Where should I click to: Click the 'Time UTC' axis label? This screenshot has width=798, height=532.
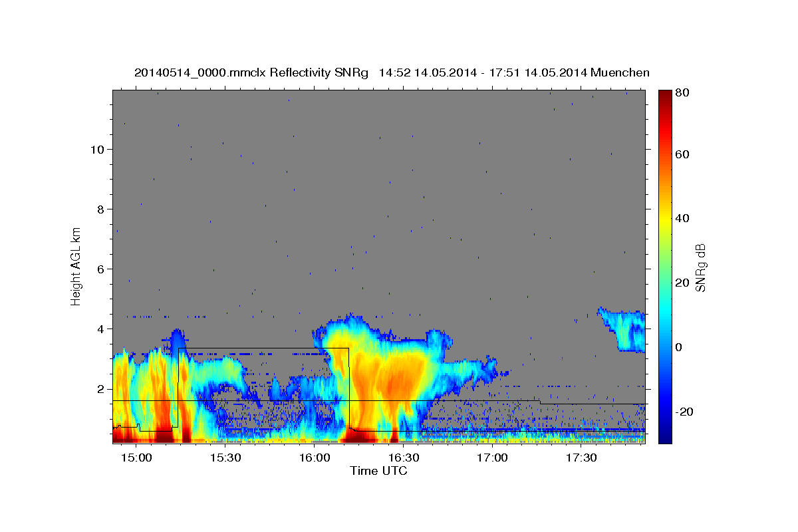378,471
